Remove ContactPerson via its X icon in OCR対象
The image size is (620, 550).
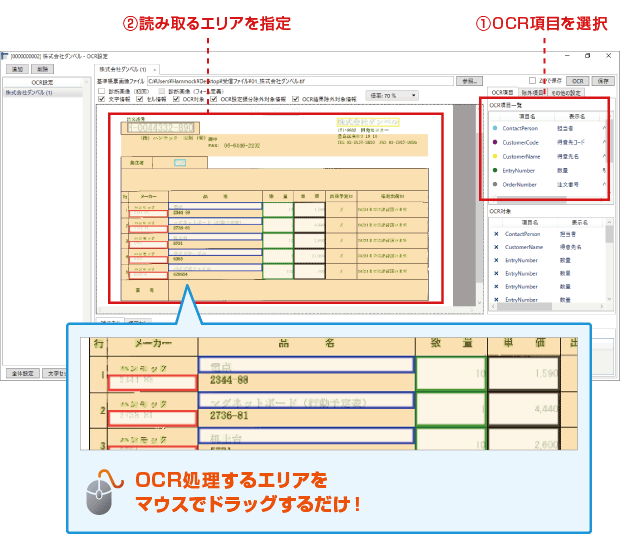(x=496, y=234)
